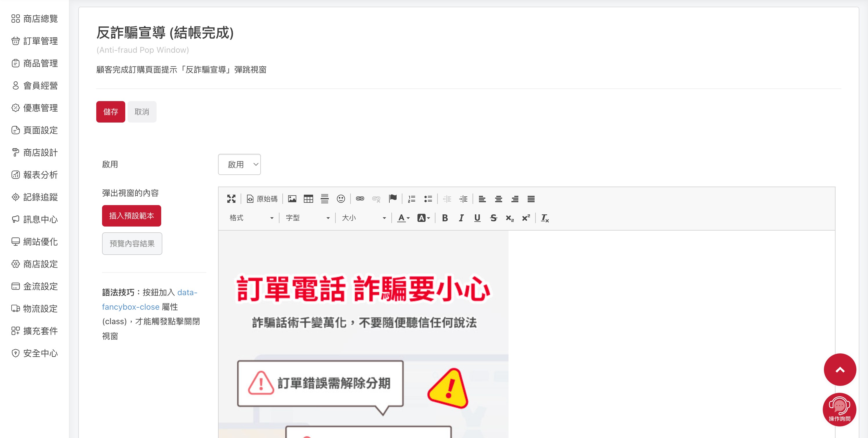
Task: Apply superscript formatting
Action: pyautogui.click(x=526, y=218)
